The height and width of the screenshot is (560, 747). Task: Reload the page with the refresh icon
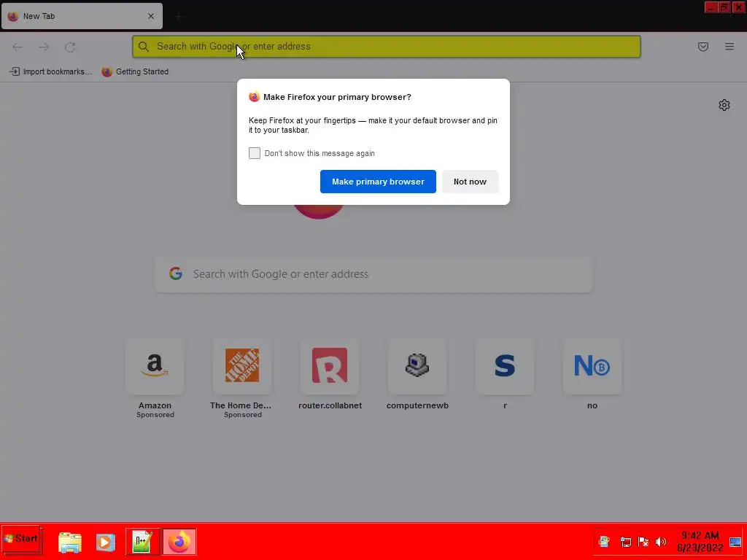(x=70, y=47)
